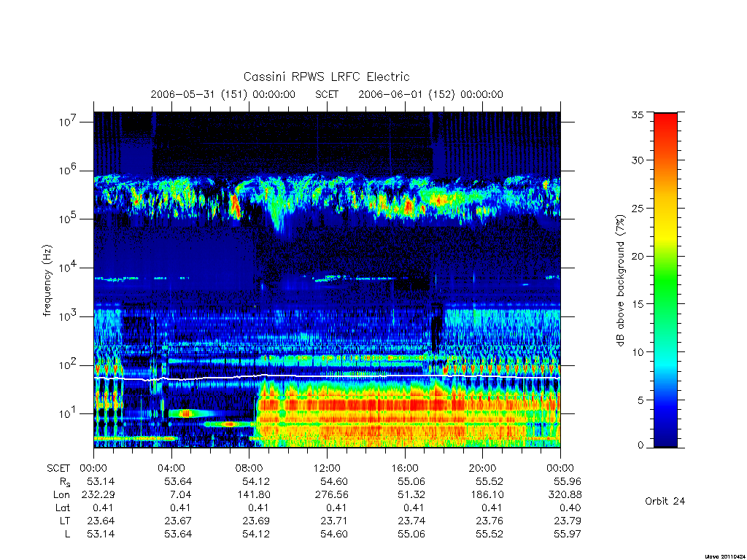This screenshot has height=560, width=747.
Task: Click the 08:00 time tick label
Action: [x=249, y=468]
